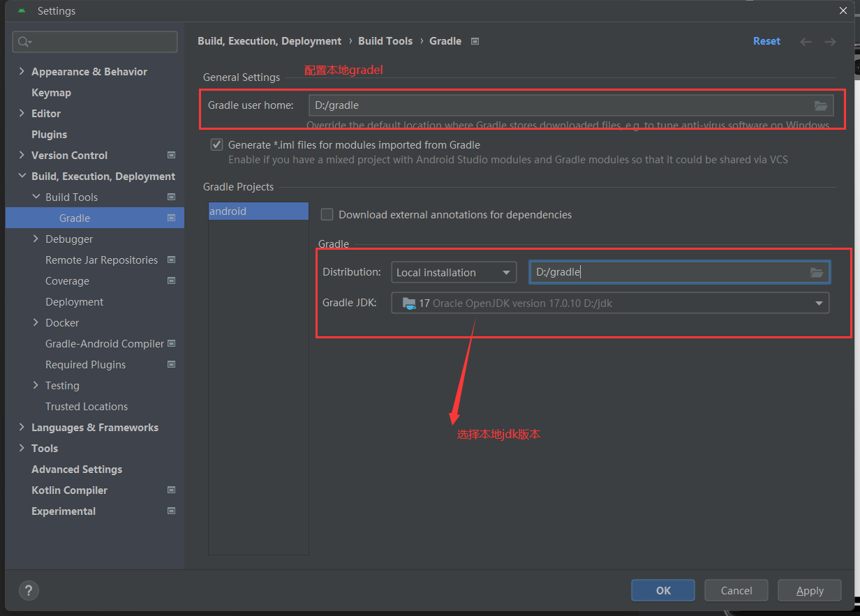The width and height of the screenshot is (860, 616).
Task: Expand Appearance & Behavior section
Action: (22, 71)
